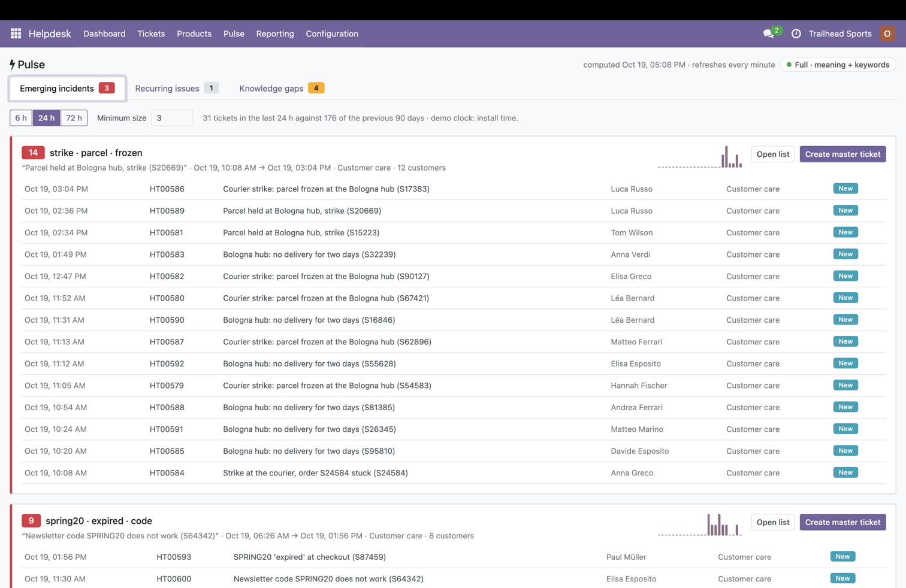Image resolution: width=906 pixels, height=588 pixels.
Task: Click the Knowledge gaps count badge 4
Action: click(316, 88)
